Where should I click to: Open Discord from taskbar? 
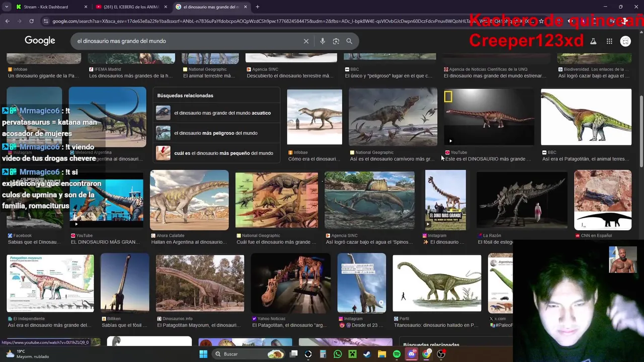[412, 354]
